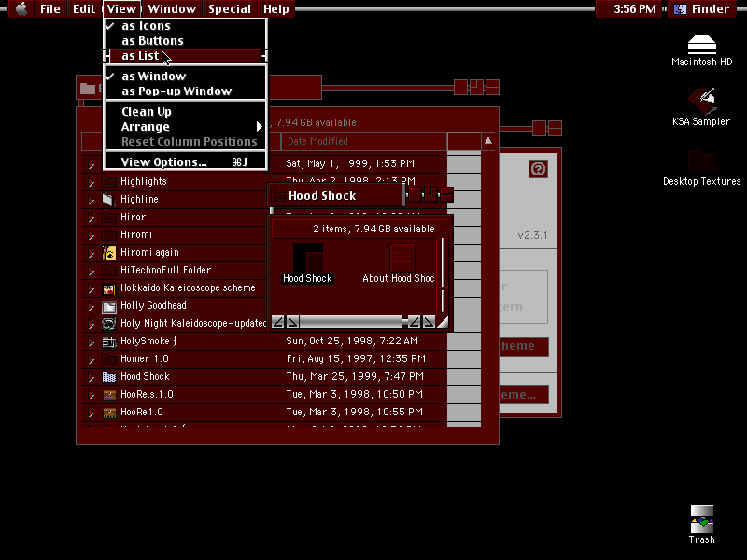
Task: Expand the Hiromi folder row
Action: [x=91, y=235]
